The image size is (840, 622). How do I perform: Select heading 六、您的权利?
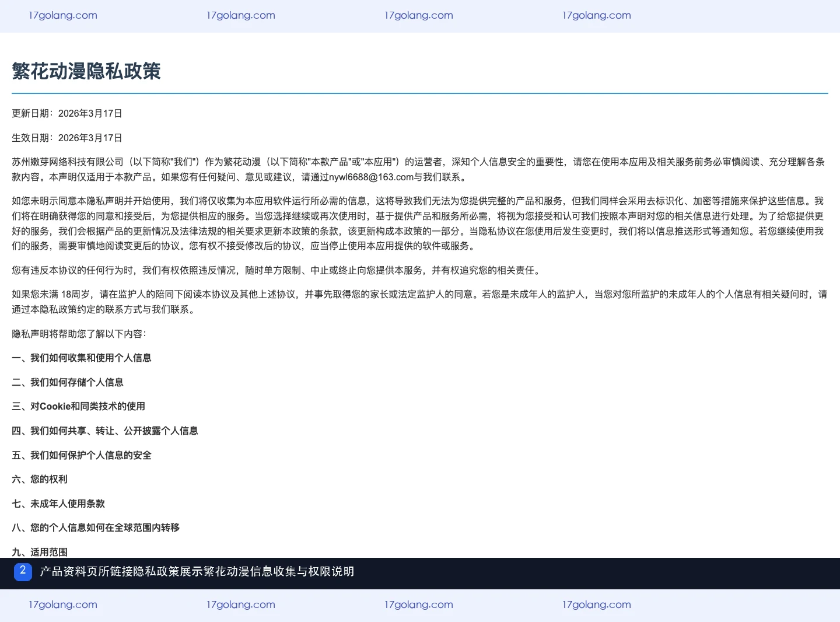[40, 479]
